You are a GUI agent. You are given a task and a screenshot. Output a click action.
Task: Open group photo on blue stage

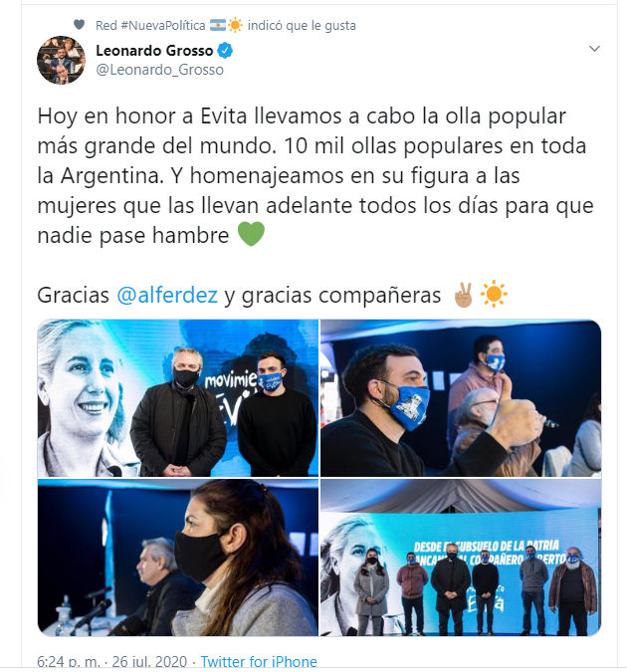pos(461,558)
